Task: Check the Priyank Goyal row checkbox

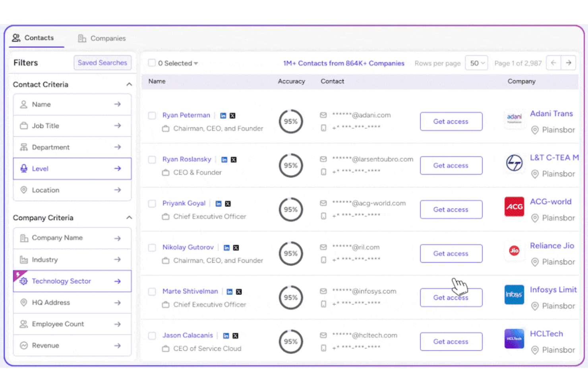Action: [x=152, y=204]
